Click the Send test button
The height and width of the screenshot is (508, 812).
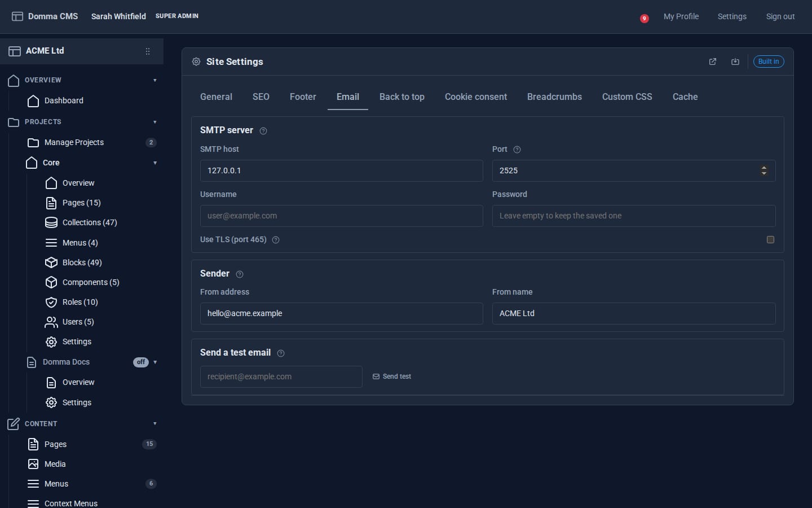[x=392, y=376]
